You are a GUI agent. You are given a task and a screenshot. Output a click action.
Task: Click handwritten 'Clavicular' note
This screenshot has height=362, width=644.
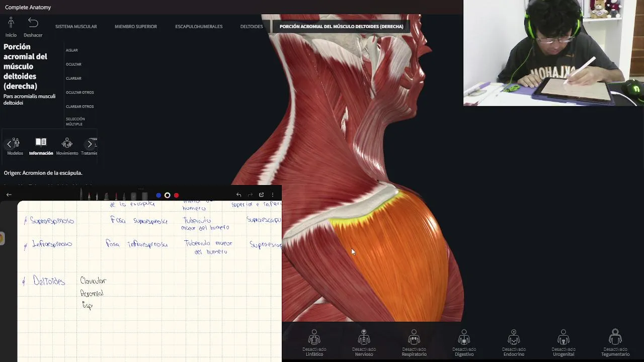(x=93, y=281)
